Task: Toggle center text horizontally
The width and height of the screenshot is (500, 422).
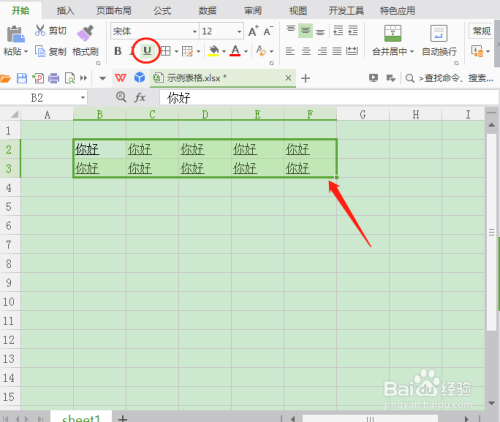Action: (306, 51)
